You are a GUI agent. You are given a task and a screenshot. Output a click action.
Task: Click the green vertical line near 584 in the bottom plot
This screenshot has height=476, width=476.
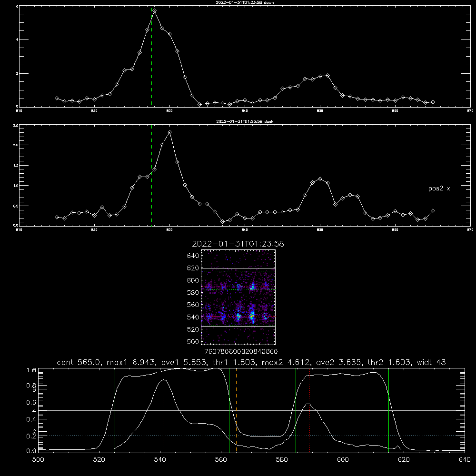click(296, 410)
